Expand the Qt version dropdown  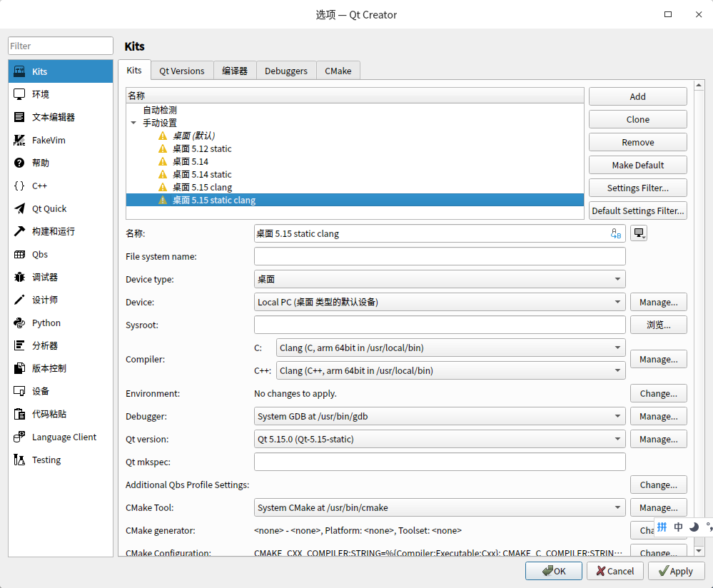[x=618, y=439]
